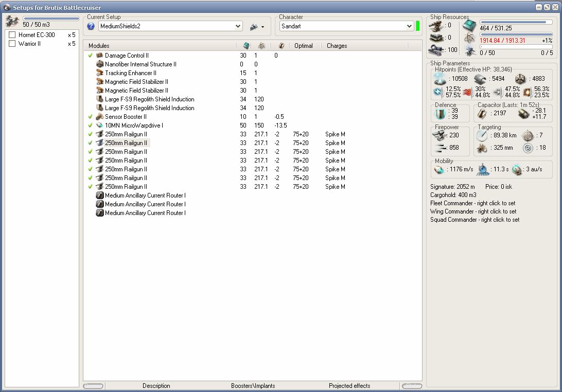Open the ship icon dropdown arrow next to setup

coord(262,27)
